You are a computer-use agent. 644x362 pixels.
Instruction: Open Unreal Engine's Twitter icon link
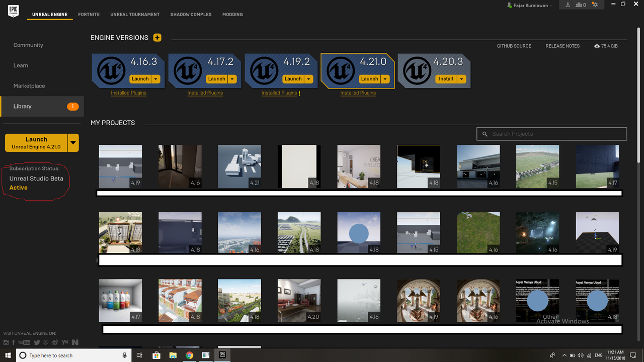coord(37,342)
